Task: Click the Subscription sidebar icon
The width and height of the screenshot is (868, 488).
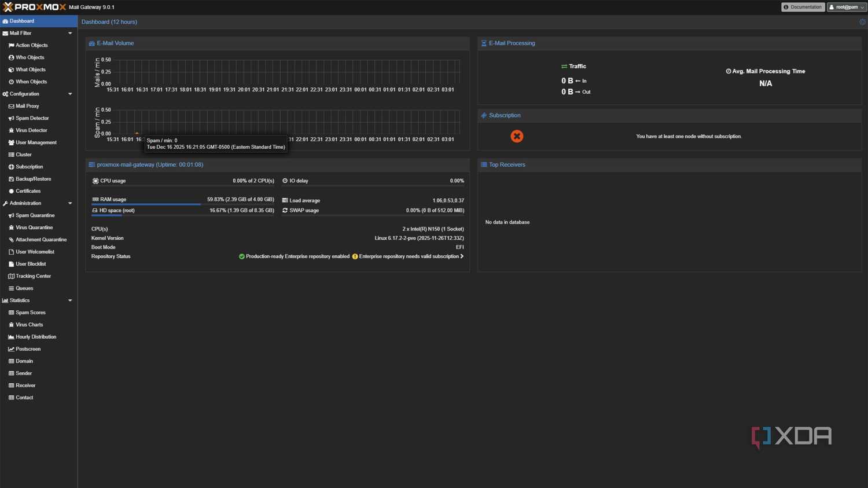Action: click(11, 167)
